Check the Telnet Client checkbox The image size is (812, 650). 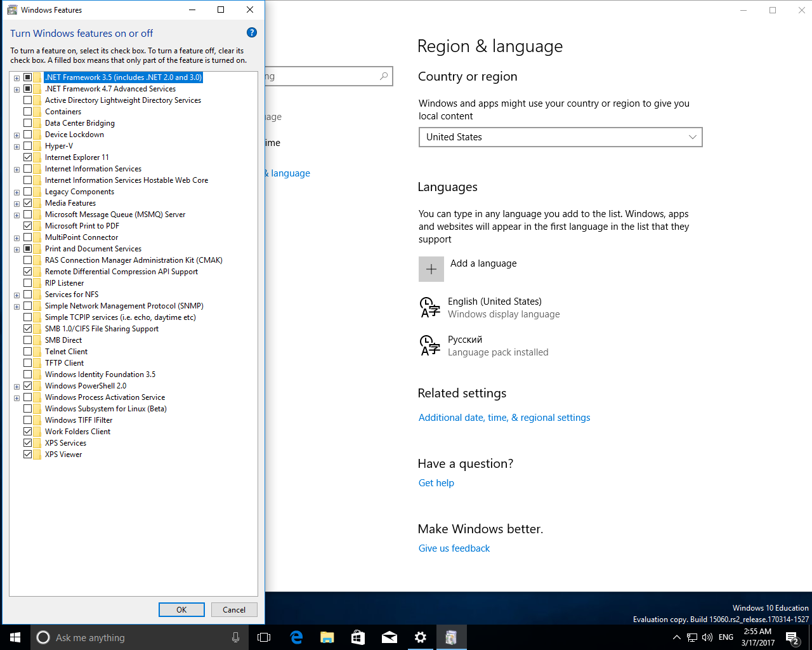coord(28,352)
